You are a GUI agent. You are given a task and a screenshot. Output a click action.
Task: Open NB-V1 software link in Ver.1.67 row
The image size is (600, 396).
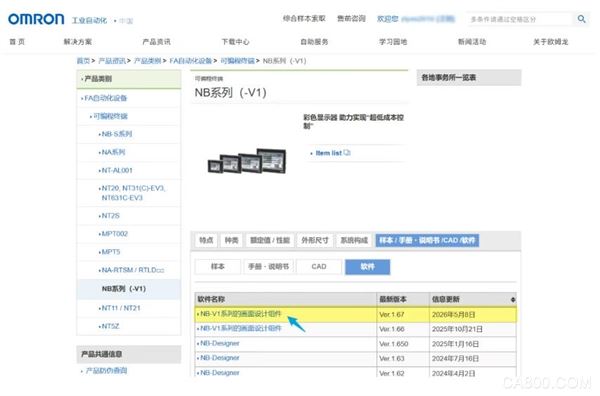[x=241, y=314]
